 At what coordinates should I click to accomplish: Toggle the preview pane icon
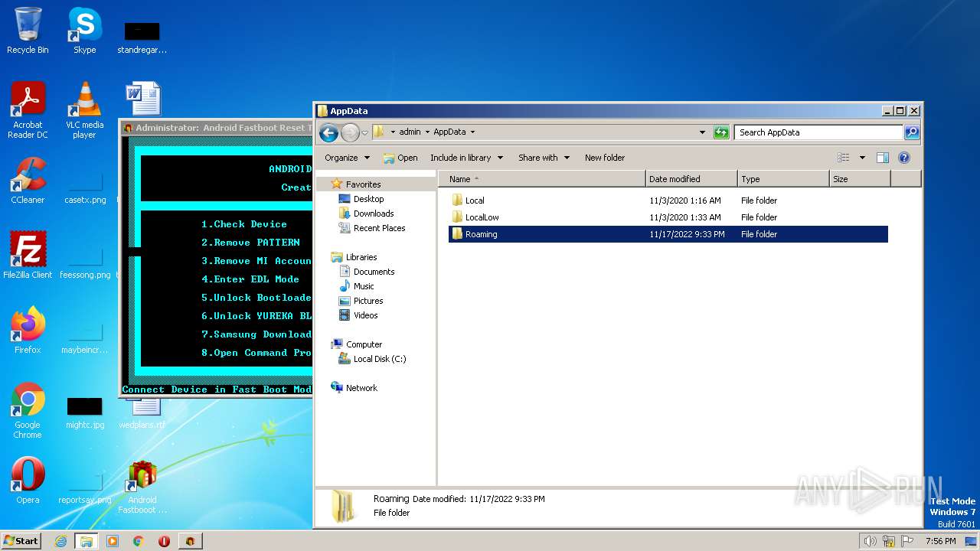click(x=883, y=158)
